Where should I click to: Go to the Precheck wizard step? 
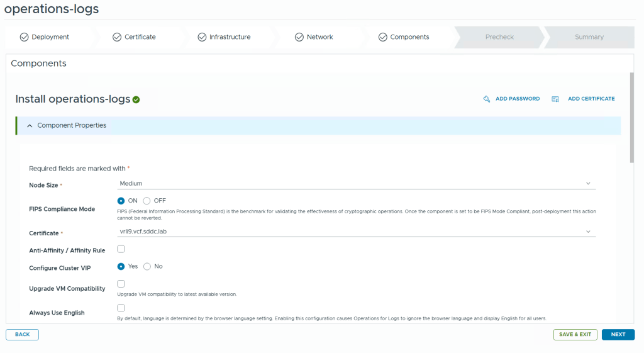[499, 37]
